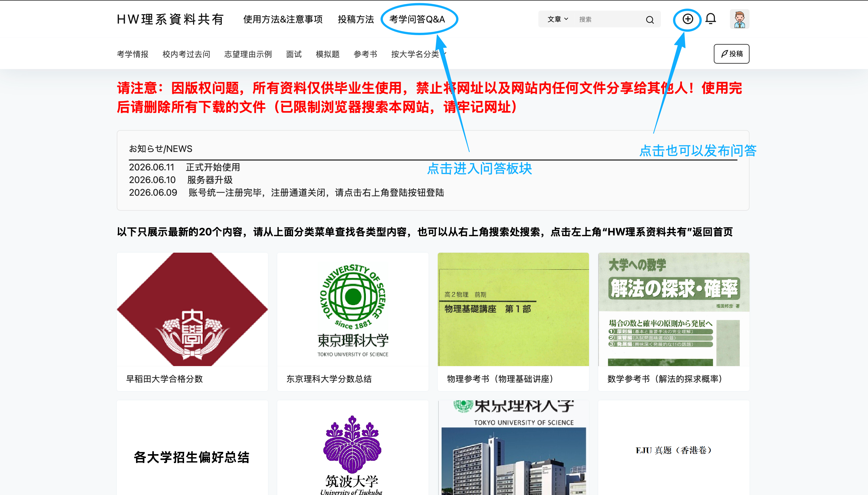Open 投稿方法 page
The height and width of the screenshot is (495, 868).
[x=356, y=19]
